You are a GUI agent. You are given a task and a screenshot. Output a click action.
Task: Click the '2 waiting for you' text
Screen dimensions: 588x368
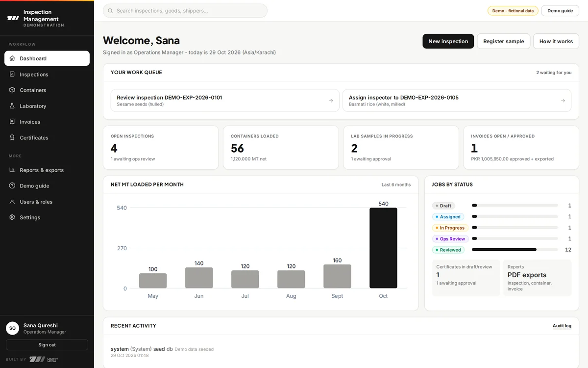click(554, 73)
